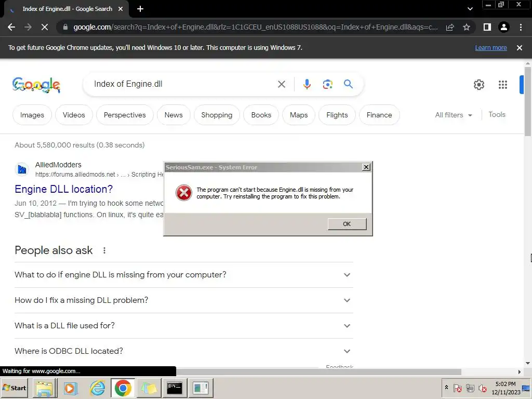Select the Shopping filter
532x399 pixels.
pos(217,115)
